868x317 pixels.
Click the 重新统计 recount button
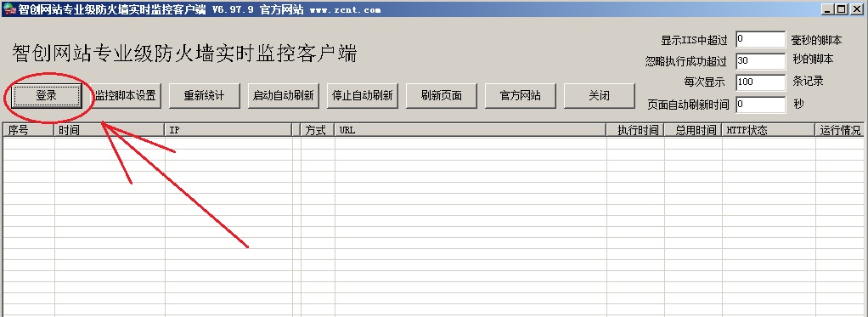(x=205, y=96)
